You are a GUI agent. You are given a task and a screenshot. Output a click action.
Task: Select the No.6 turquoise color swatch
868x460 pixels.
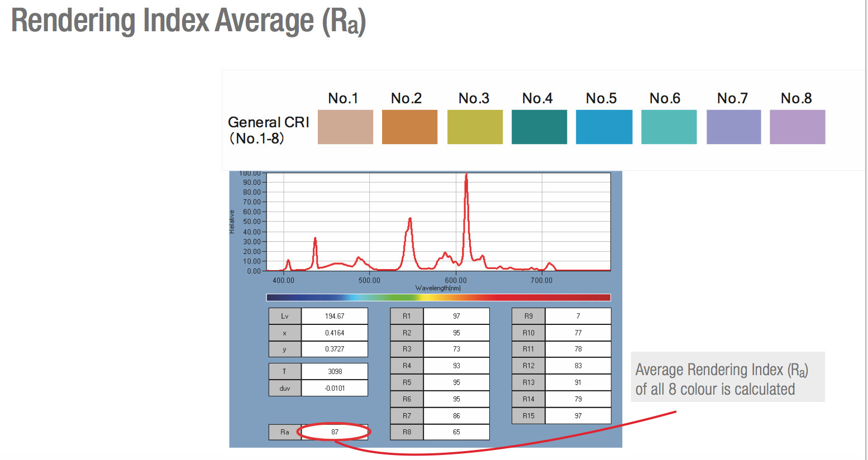(669, 127)
